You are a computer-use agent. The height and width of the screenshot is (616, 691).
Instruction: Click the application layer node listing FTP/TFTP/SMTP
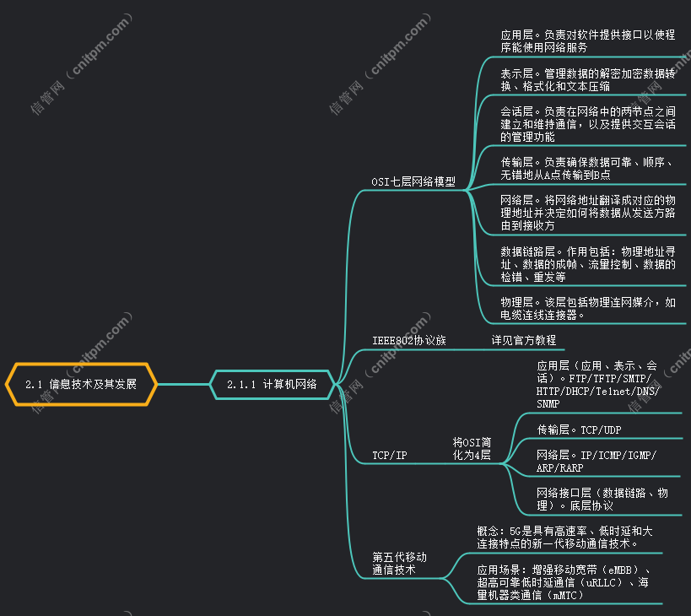(599, 385)
